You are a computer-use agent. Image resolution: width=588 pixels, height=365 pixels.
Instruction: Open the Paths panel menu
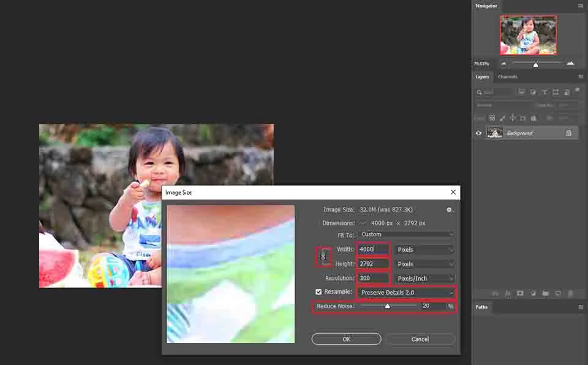(x=581, y=307)
